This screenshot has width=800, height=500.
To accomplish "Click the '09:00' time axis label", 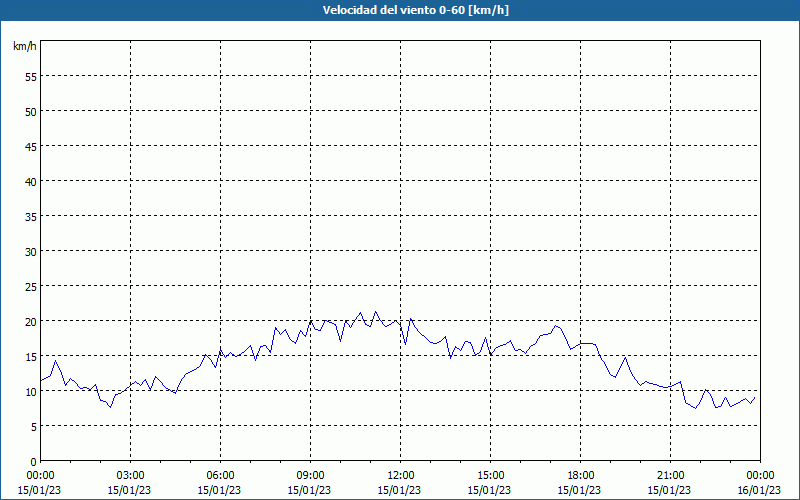I will coord(310,476).
